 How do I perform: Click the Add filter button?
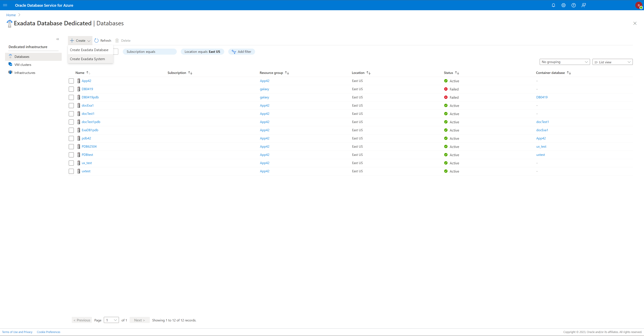[241, 51]
